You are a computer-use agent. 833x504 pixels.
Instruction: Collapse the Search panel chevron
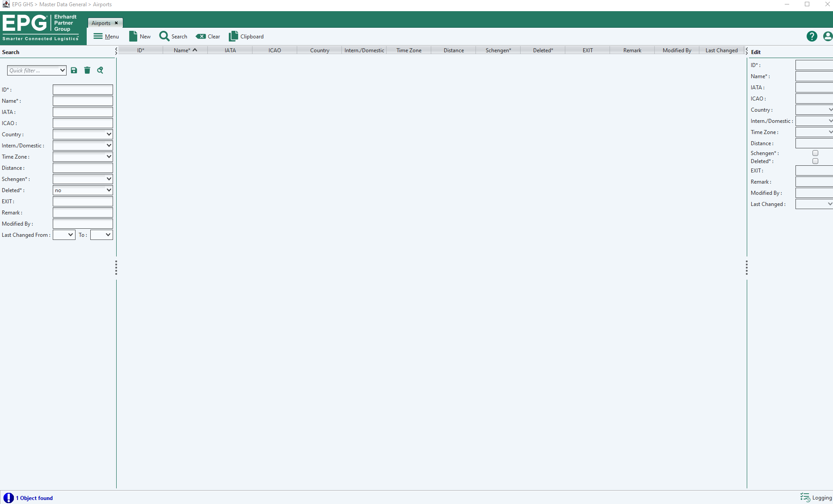(116, 51)
